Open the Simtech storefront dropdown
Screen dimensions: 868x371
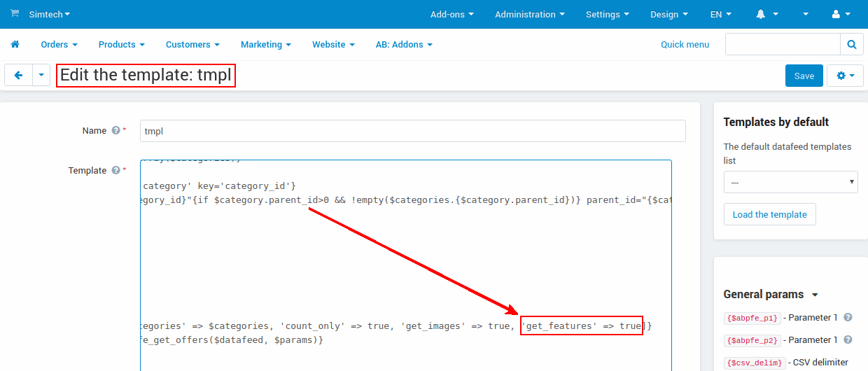(x=49, y=14)
